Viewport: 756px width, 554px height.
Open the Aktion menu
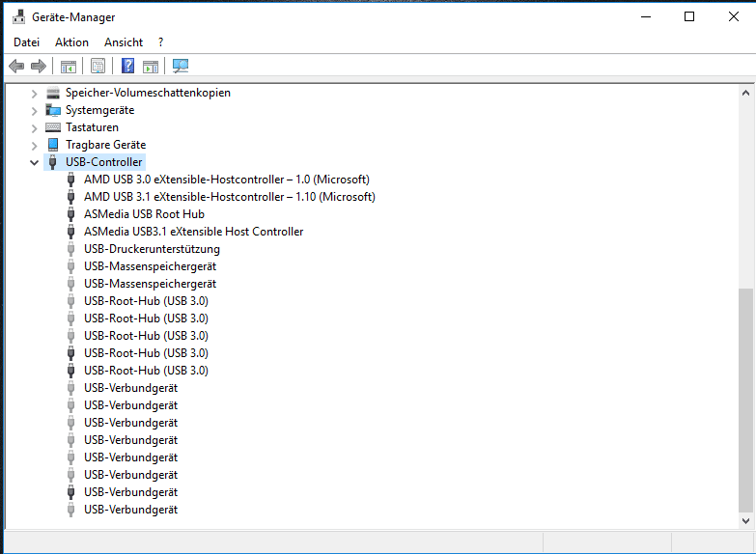(71, 42)
